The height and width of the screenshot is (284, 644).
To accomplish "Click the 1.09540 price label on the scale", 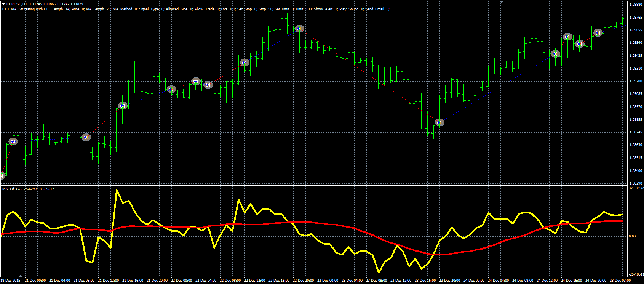I will tap(636, 43).
